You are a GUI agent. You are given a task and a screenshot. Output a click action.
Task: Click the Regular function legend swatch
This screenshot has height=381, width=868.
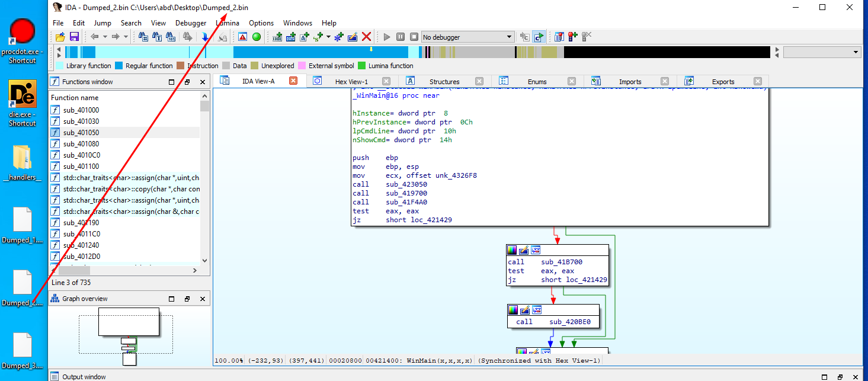point(118,66)
